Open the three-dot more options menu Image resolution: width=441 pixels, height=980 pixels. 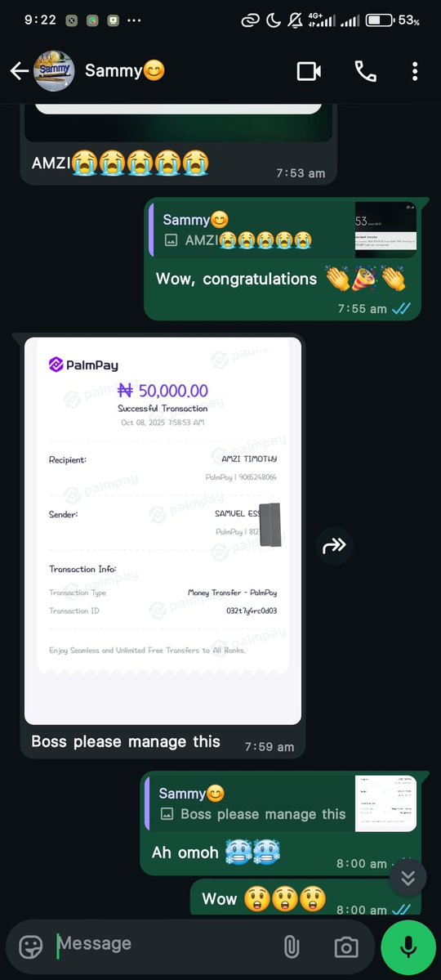click(415, 71)
